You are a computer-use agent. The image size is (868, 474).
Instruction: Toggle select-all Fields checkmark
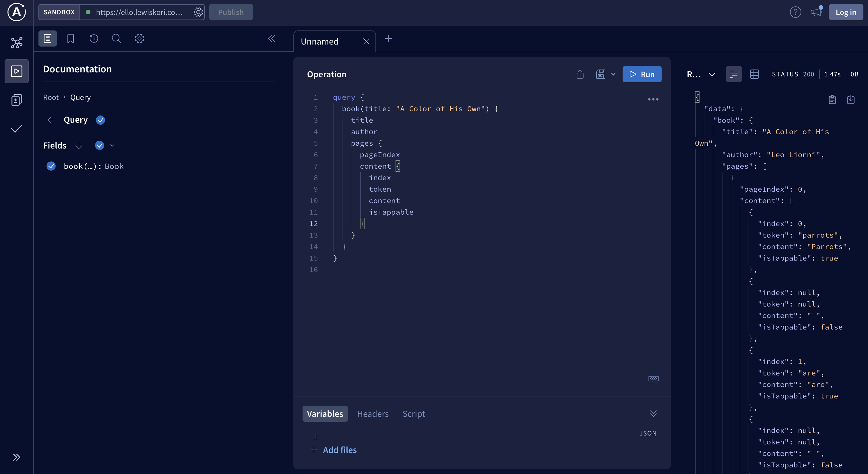point(99,145)
